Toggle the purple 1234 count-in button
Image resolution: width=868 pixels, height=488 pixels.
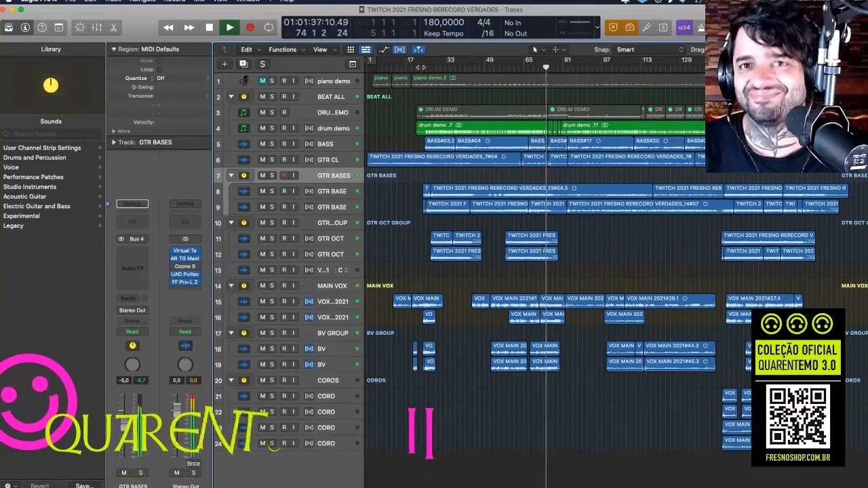tap(684, 28)
